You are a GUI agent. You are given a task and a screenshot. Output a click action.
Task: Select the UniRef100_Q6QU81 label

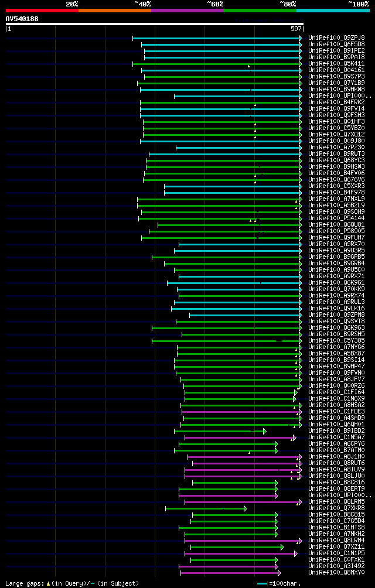pos(336,224)
